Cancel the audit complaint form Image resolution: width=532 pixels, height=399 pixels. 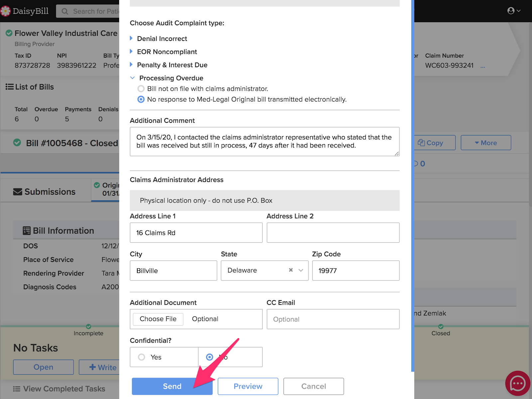pyautogui.click(x=314, y=386)
